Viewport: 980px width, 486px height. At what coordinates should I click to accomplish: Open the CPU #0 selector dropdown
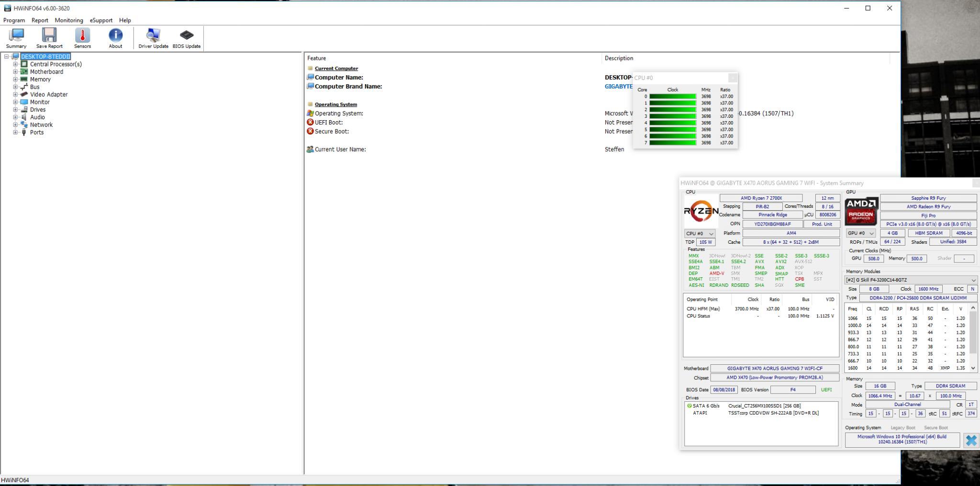[x=700, y=234]
